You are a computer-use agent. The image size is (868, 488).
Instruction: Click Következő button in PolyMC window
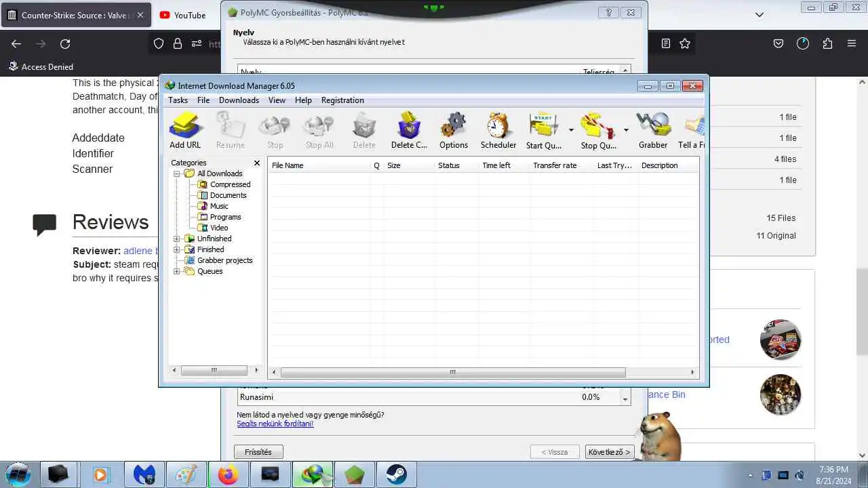609,452
